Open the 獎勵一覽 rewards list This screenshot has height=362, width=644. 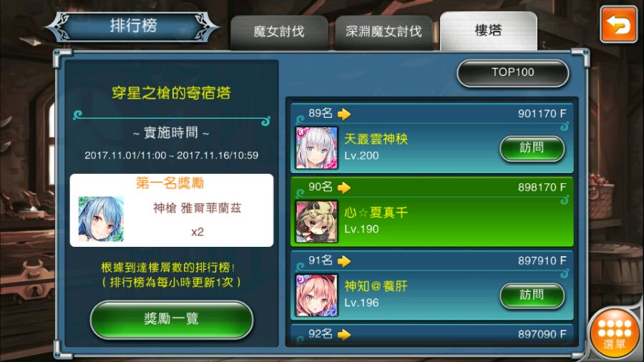[x=171, y=319]
